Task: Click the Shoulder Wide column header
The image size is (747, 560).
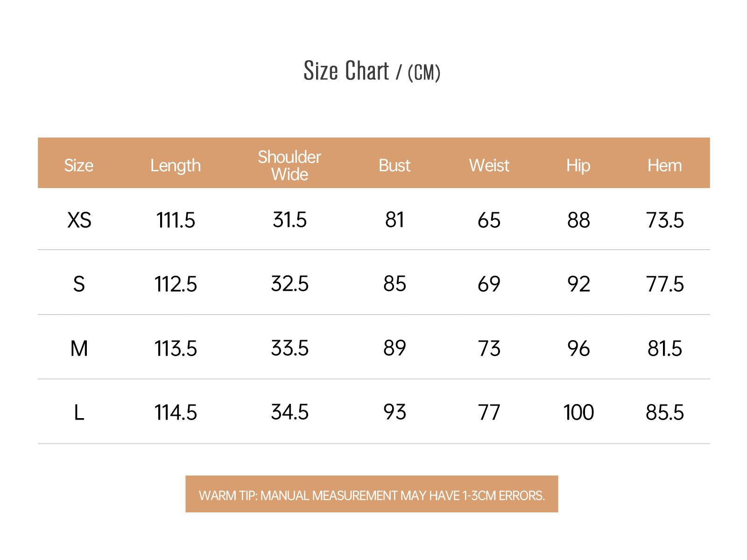Action: [289, 166]
